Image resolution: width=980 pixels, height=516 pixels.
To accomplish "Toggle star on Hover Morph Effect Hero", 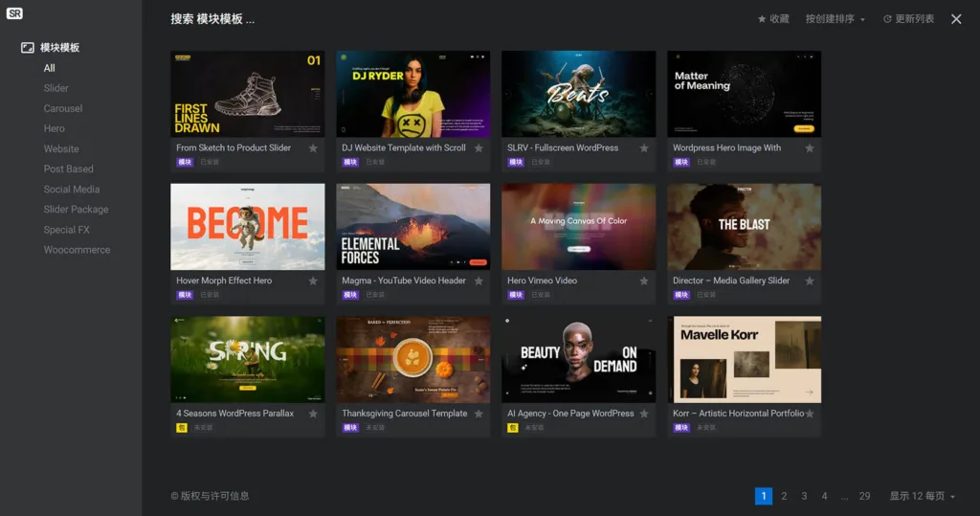I will (x=313, y=281).
